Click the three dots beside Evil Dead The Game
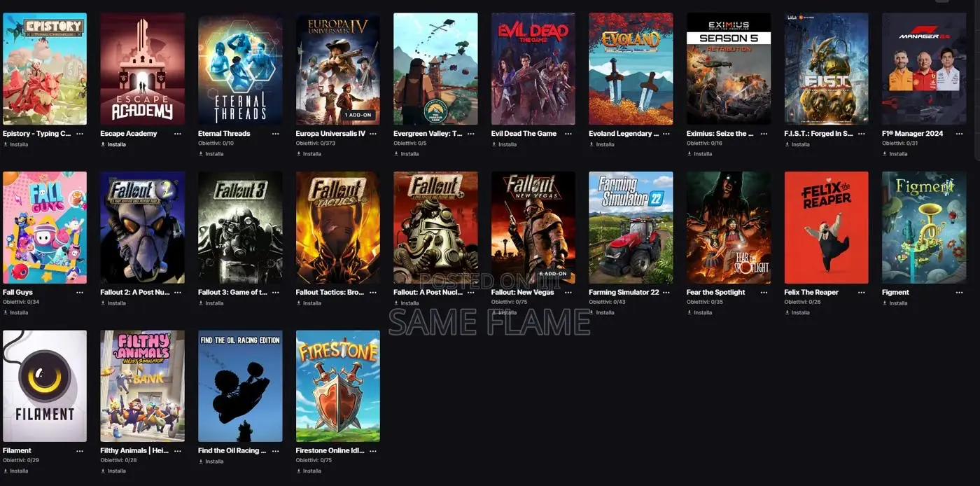The height and width of the screenshot is (486, 980). click(x=568, y=134)
